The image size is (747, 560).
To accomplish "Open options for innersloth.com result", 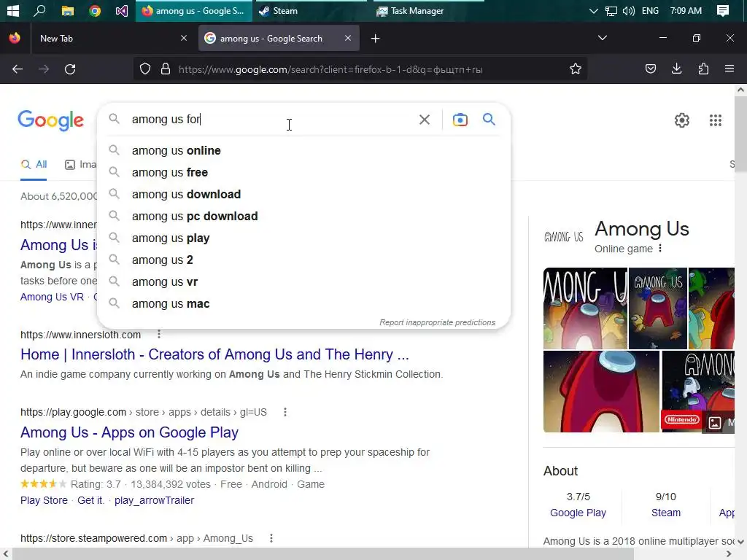I will coord(159,335).
